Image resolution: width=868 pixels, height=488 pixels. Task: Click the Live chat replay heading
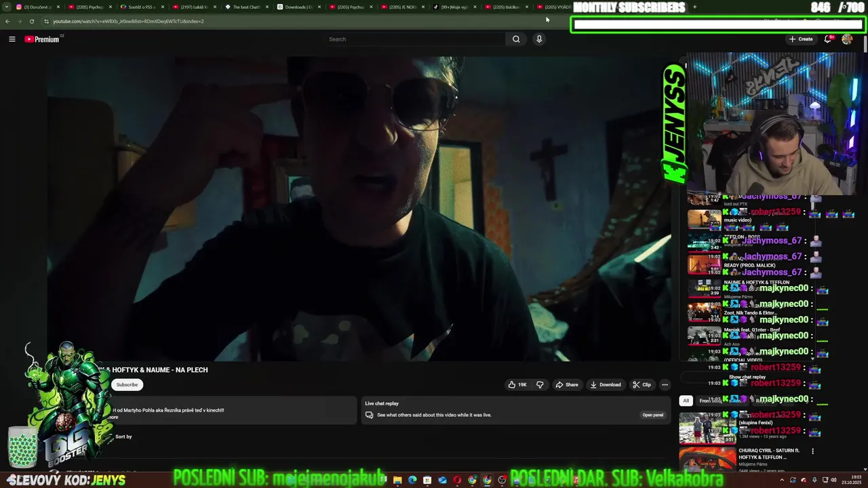click(x=382, y=404)
